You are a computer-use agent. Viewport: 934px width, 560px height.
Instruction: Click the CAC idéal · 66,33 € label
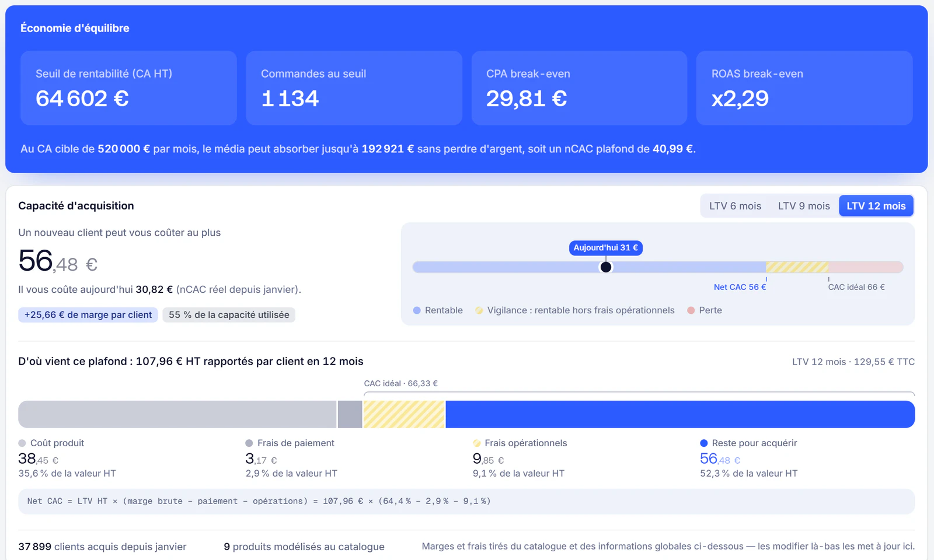pyautogui.click(x=401, y=383)
